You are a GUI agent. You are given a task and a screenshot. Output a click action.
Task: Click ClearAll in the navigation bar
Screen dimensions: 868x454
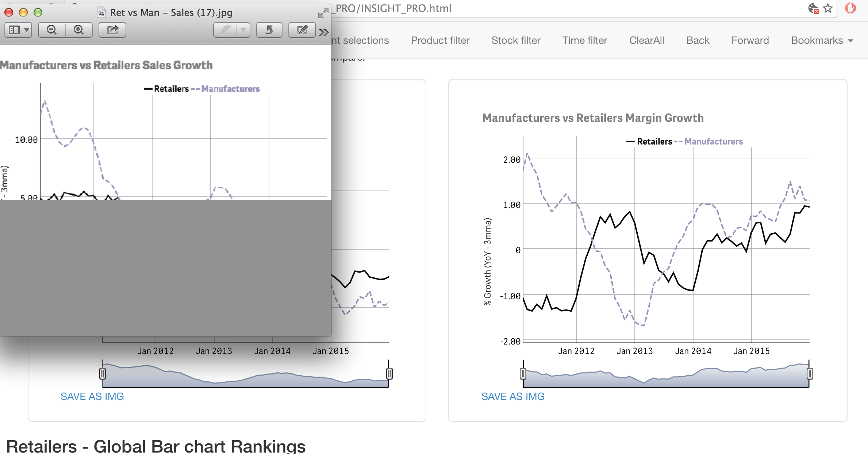(646, 40)
